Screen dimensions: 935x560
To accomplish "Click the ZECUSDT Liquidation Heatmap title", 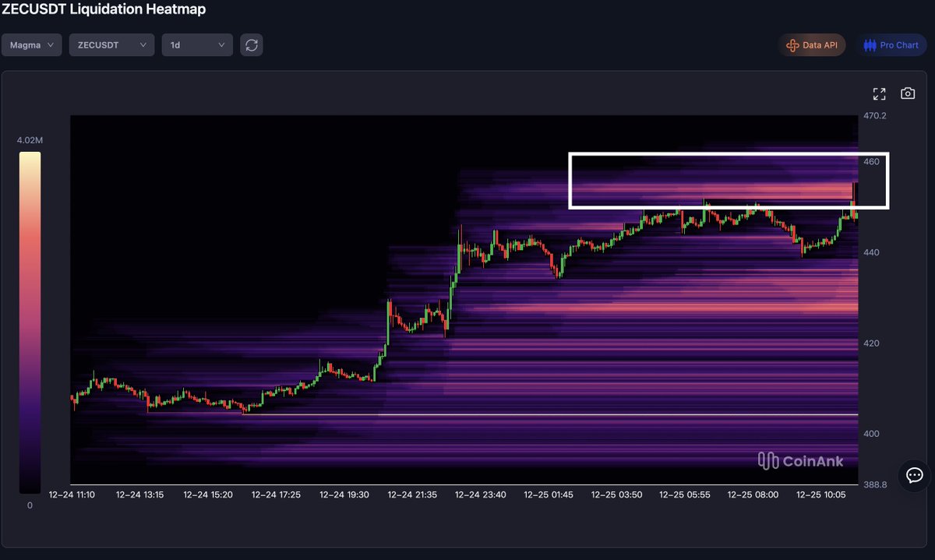I will coord(103,9).
